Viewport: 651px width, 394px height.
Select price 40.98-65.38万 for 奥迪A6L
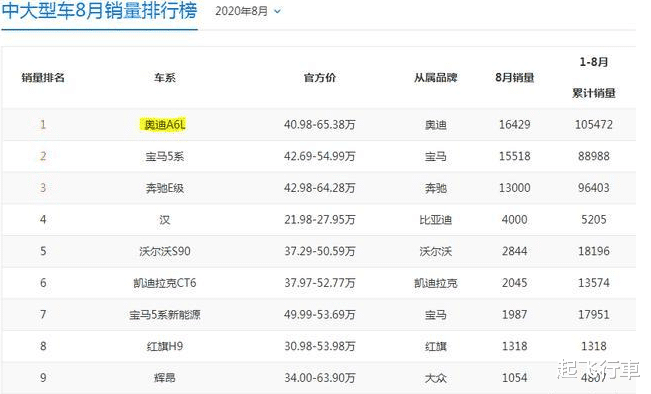tap(320, 125)
